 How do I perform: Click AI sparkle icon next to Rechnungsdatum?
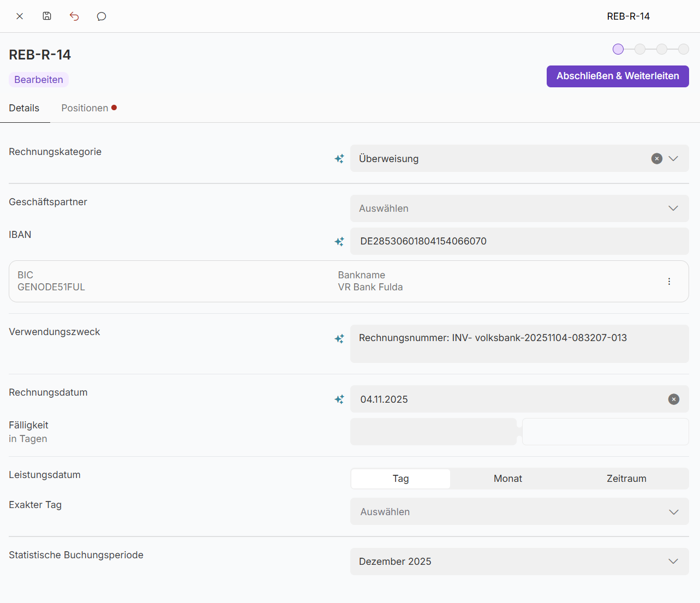pos(339,399)
